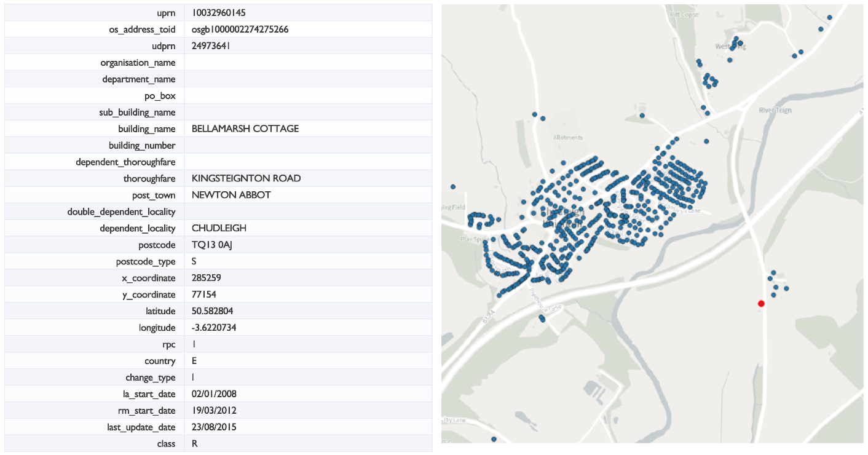Click the KINGSTEIGNTON ROAD thoroughfare value
868x455 pixels.
tap(245, 178)
